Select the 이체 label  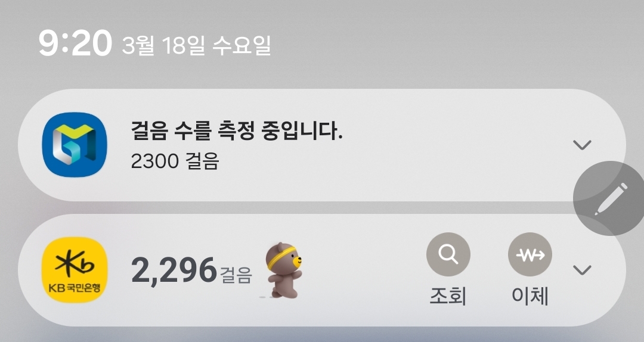tap(530, 296)
